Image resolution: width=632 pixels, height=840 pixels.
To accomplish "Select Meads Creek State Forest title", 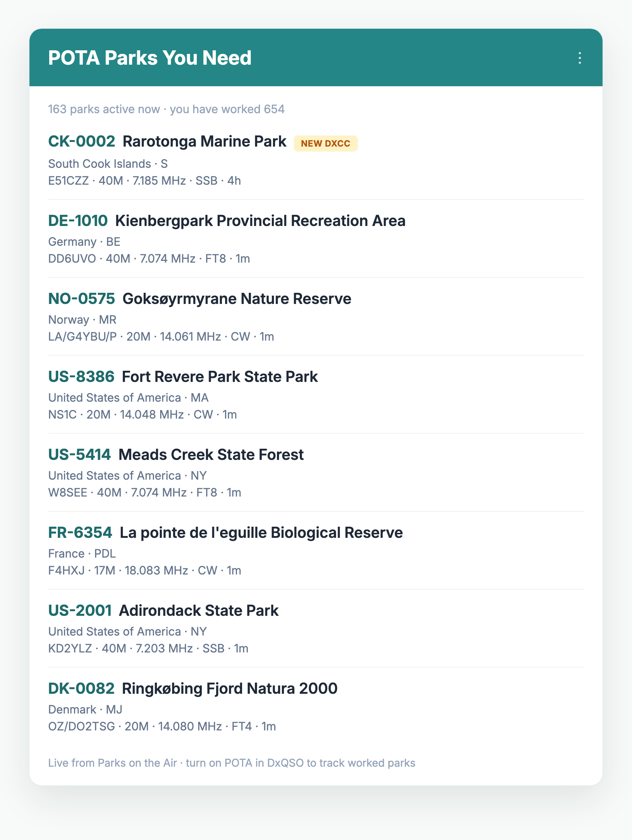I will (211, 454).
